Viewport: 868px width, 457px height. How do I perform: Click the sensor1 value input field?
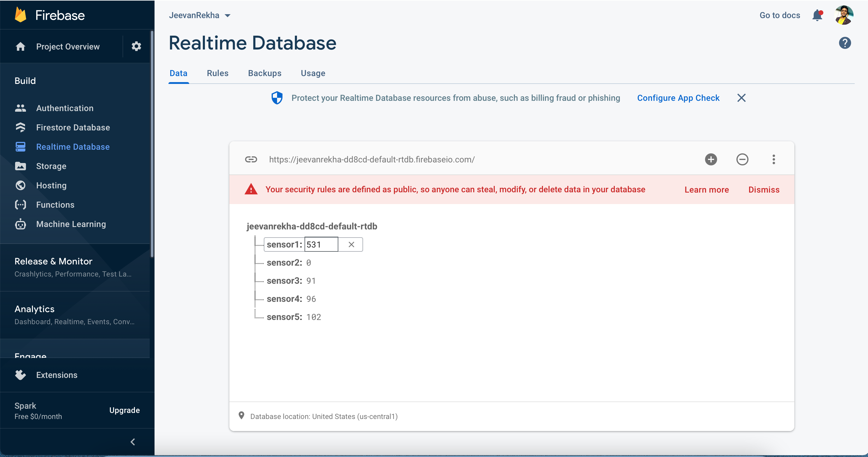pyautogui.click(x=321, y=245)
